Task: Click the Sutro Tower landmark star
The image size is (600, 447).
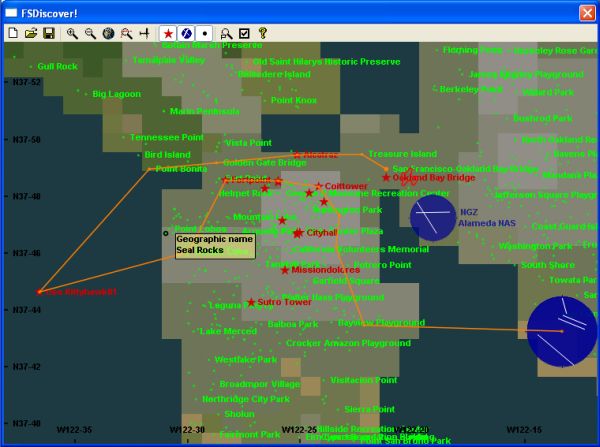Action: pos(250,302)
